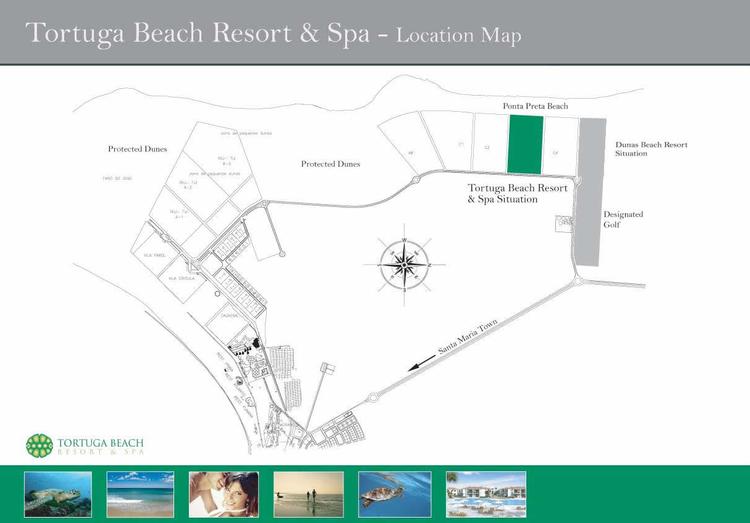The image size is (750, 523).
Task: Open the beach and waves thumbnail
Action: [x=140, y=494]
